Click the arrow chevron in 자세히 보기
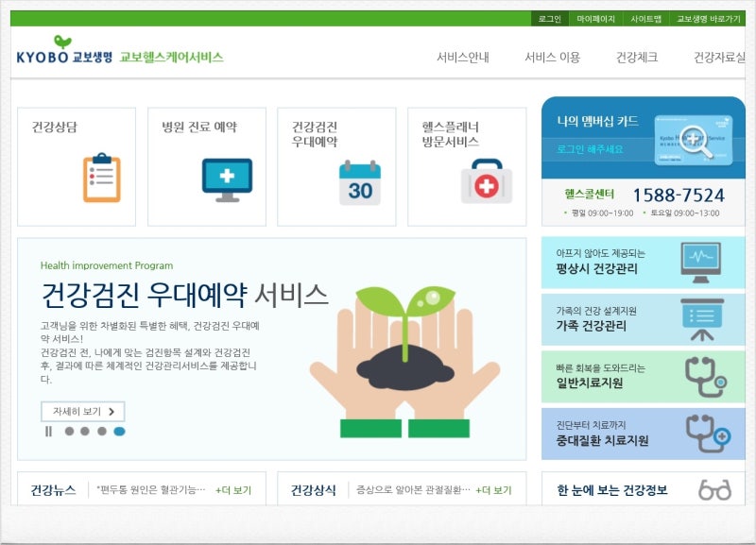 [112, 412]
